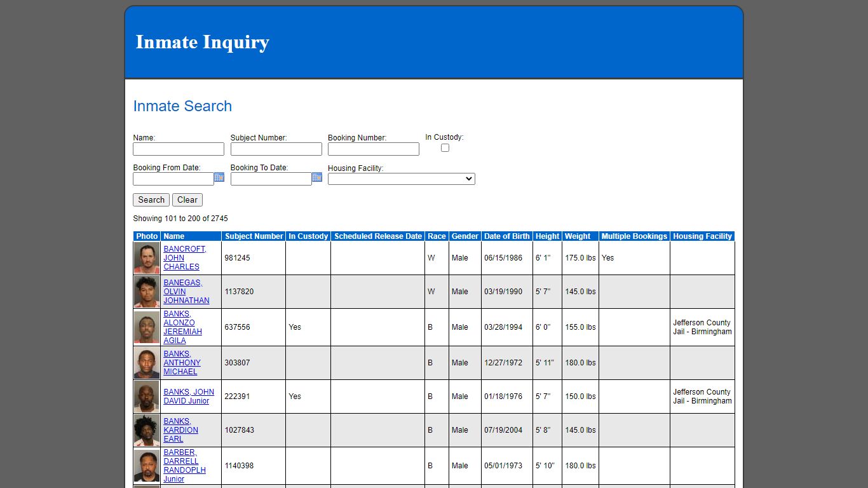Click the Housing Facility column header
Image resolution: width=868 pixels, height=488 pixels.
(703, 236)
